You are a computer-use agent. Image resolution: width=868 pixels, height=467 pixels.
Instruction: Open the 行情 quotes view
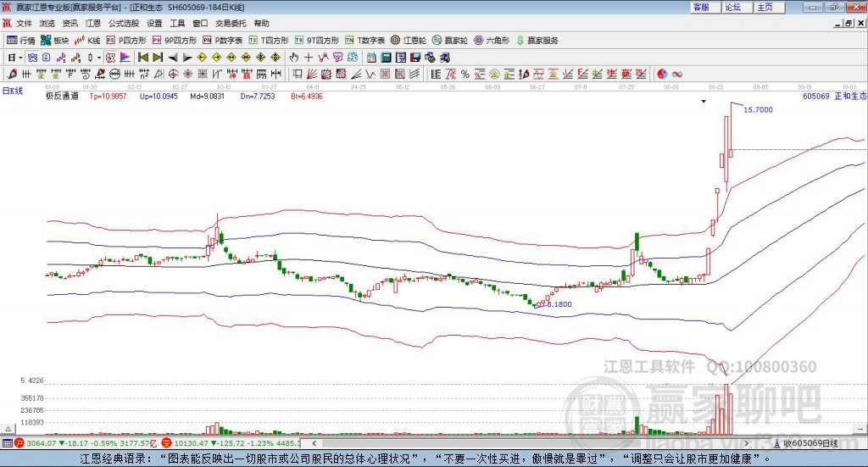[x=20, y=41]
